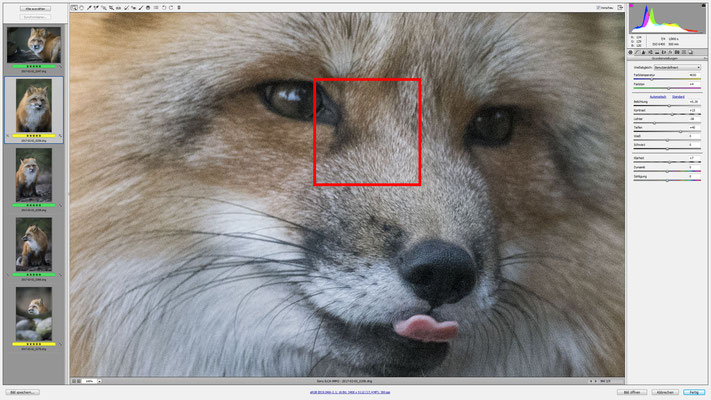Image resolution: width=711 pixels, height=400 pixels.
Task: Select the Targeted Adjustment tool
Action: 104,8
